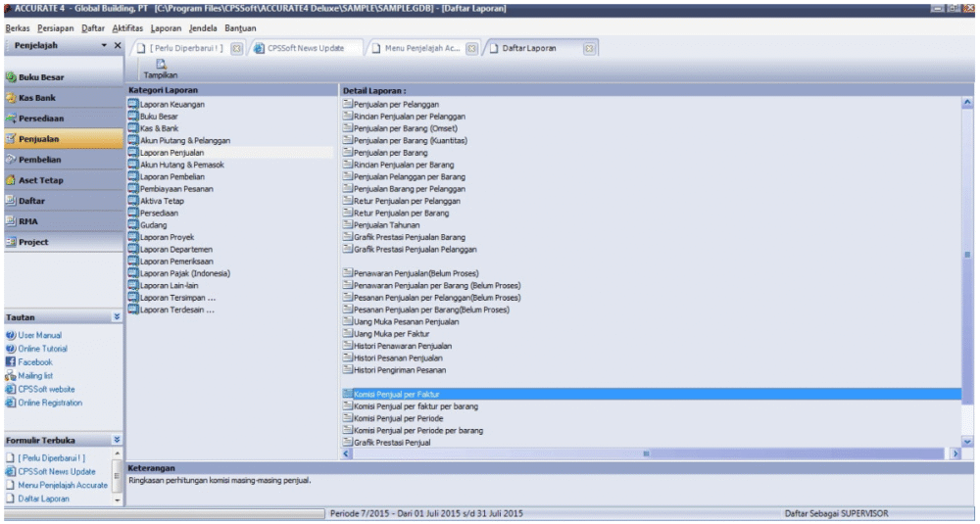The height and width of the screenshot is (524, 980).
Task: Collapse the Tautan section
Action: tap(117, 317)
